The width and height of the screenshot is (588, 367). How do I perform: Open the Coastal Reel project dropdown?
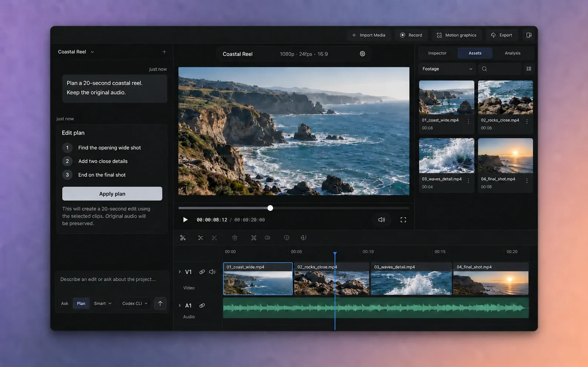click(76, 52)
